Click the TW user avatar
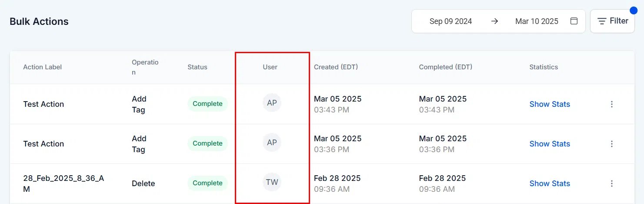Screen dimensions: 644x204 click(272, 182)
